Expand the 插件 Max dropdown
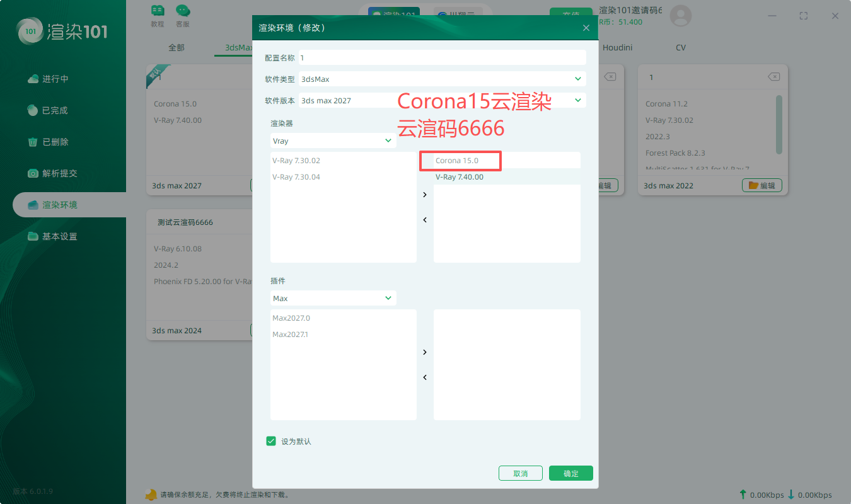The width and height of the screenshot is (851, 504). [333, 298]
